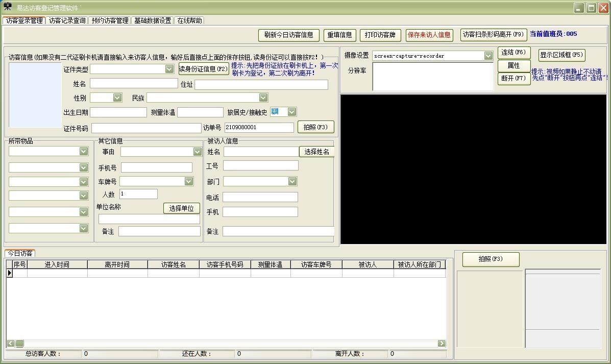Click scroll left arrow of visitor table
The image size is (611, 364).
coord(10,344)
